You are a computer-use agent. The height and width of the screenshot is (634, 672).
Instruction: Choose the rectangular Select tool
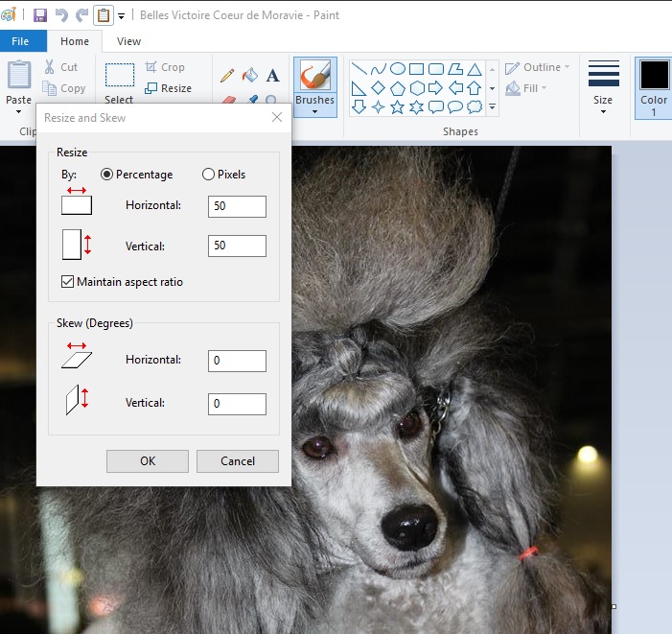pyautogui.click(x=120, y=76)
